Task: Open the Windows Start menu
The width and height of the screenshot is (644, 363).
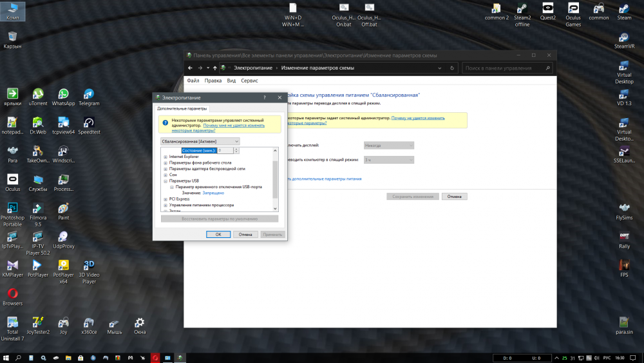Action: (x=6, y=357)
